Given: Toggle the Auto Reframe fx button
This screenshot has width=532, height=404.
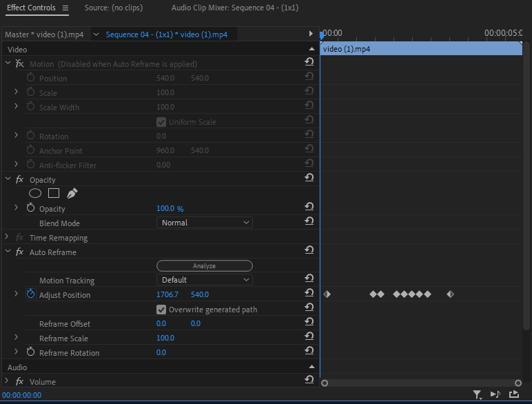Looking at the screenshot, I should tap(20, 252).
